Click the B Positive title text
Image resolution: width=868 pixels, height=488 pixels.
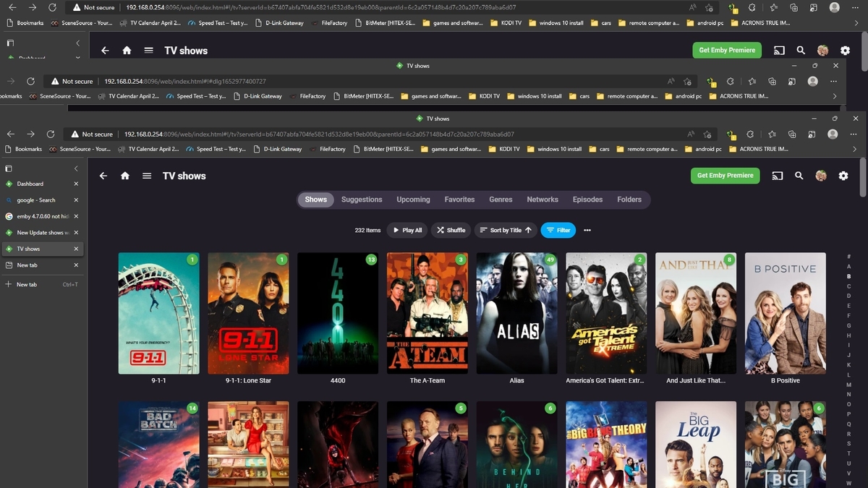coord(786,380)
